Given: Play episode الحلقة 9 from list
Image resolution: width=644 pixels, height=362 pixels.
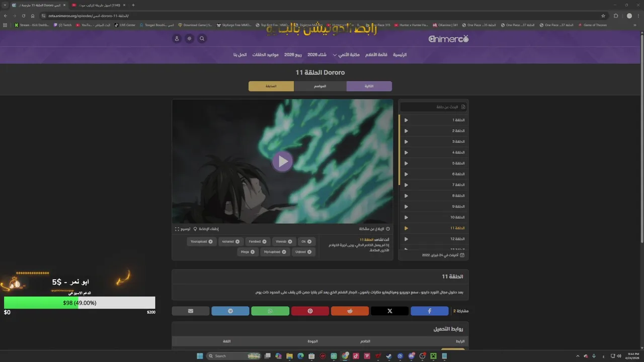Looking at the screenshot, I should (x=434, y=207).
